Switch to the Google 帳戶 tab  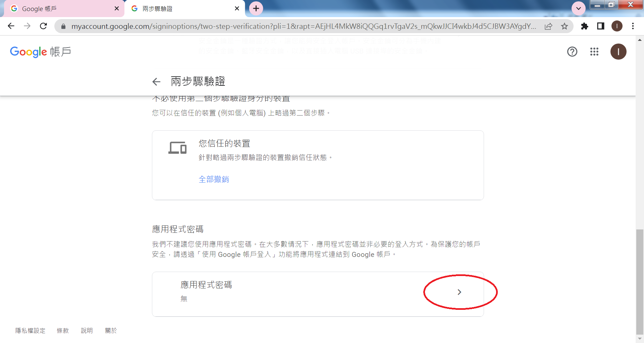click(x=64, y=9)
